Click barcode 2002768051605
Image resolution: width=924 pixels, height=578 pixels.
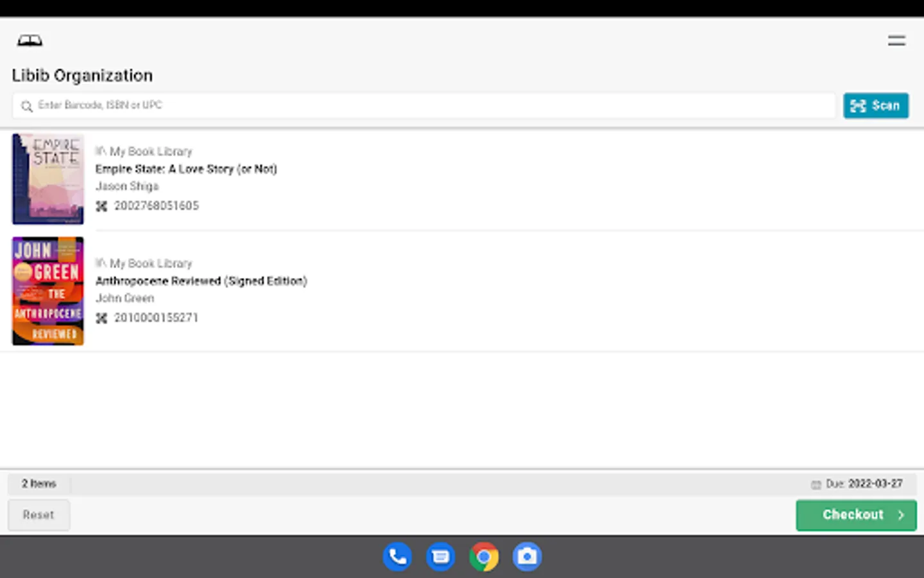point(157,206)
